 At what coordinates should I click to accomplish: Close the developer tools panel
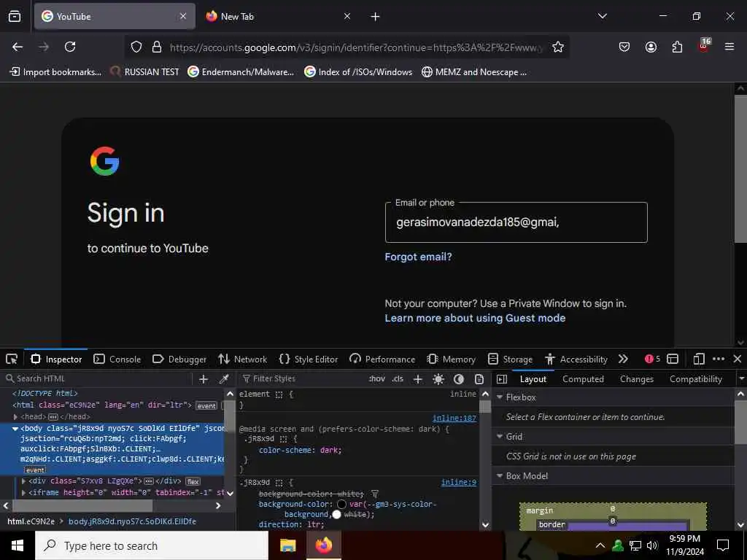[738, 359]
